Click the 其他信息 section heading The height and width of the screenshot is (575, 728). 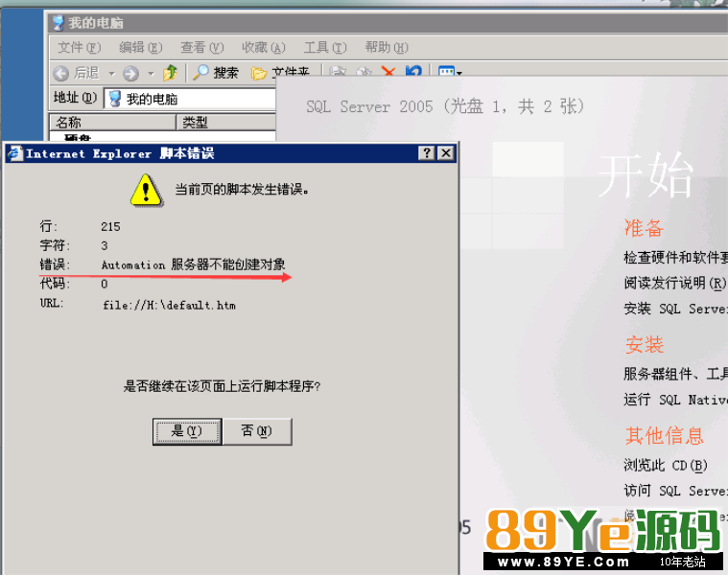coord(665,435)
